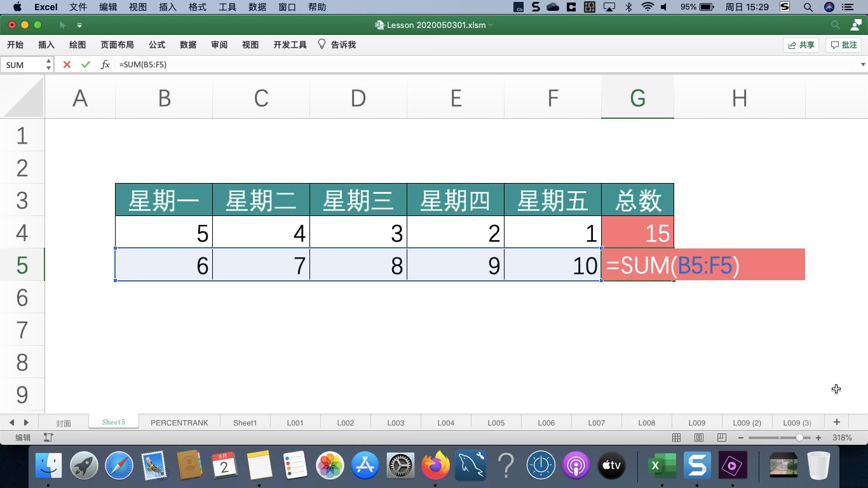This screenshot has height=488, width=868.
Task: Zoom in with the plus icon
Action: coord(818,437)
